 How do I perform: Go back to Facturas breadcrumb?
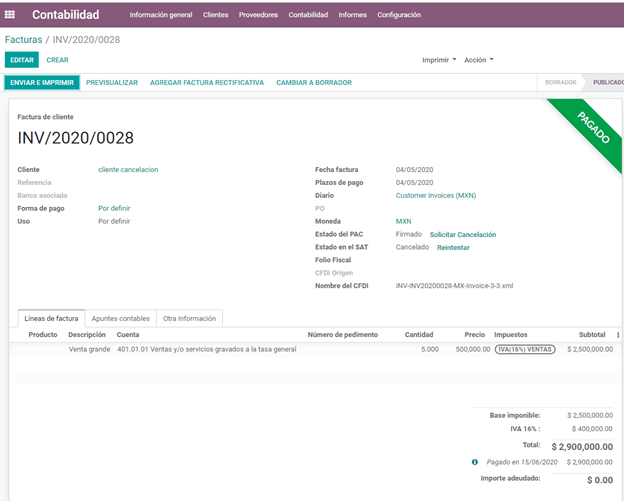pyautogui.click(x=23, y=39)
